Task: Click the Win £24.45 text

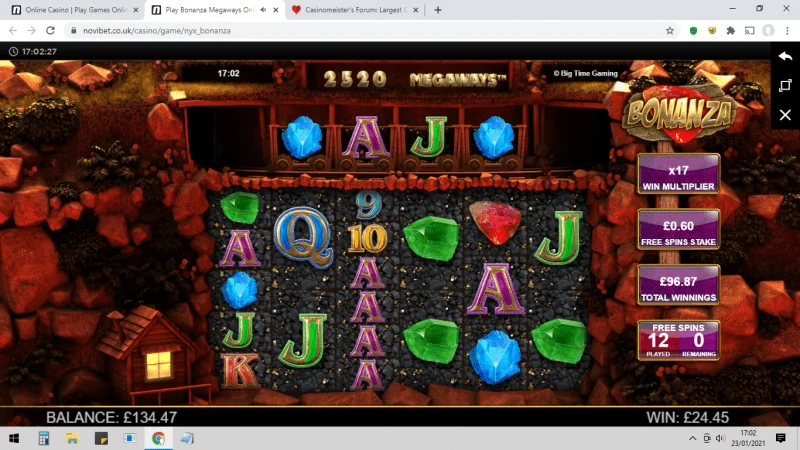Action: pyautogui.click(x=687, y=417)
